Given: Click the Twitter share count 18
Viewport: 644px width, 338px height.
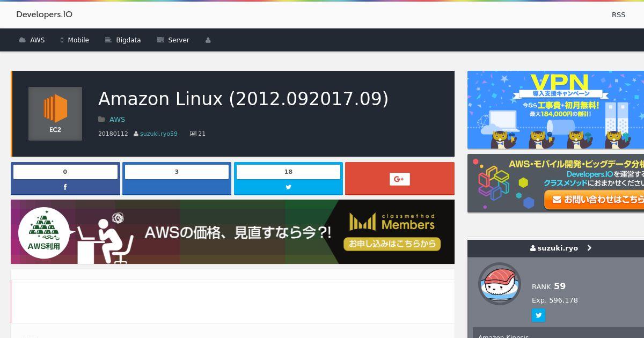Looking at the screenshot, I should coord(288,172).
